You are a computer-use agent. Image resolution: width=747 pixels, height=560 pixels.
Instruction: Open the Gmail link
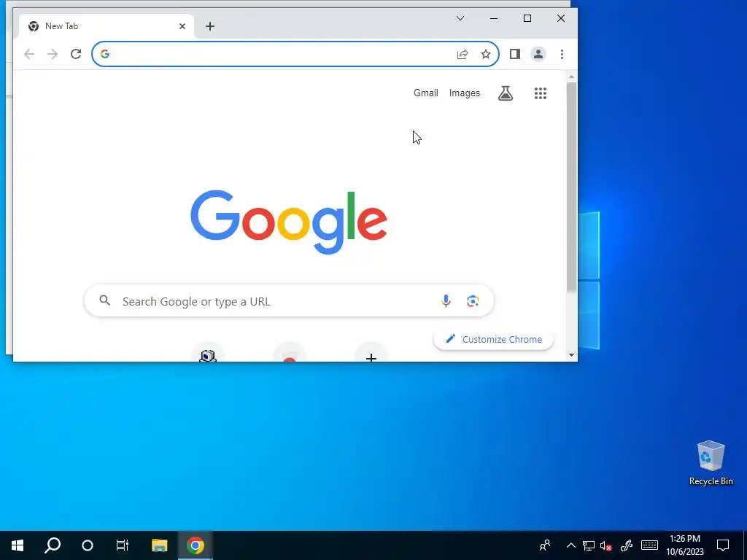coord(425,93)
